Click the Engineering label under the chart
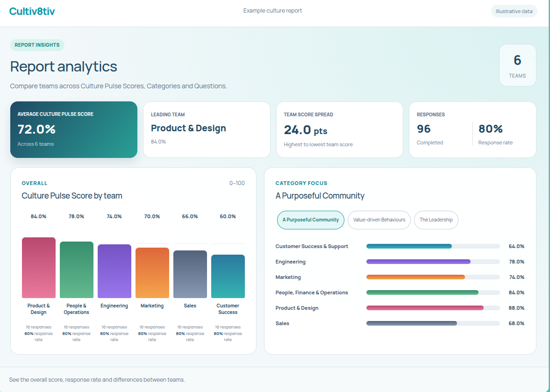The height and width of the screenshot is (392, 550). pos(114,306)
